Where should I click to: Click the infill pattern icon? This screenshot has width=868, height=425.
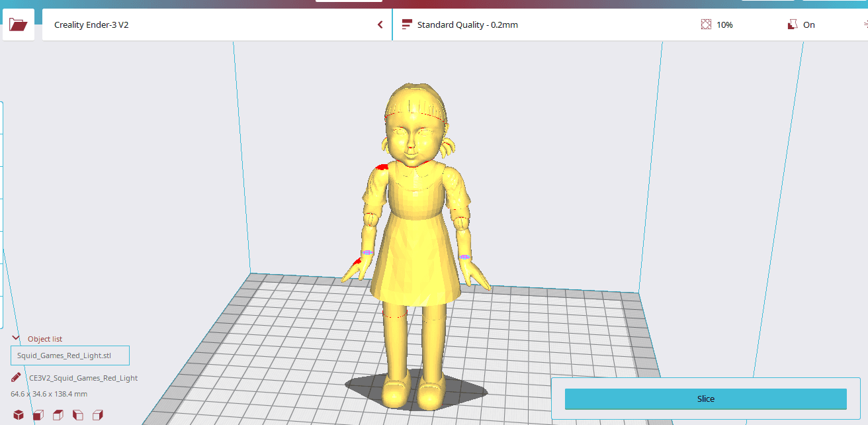[x=706, y=24]
